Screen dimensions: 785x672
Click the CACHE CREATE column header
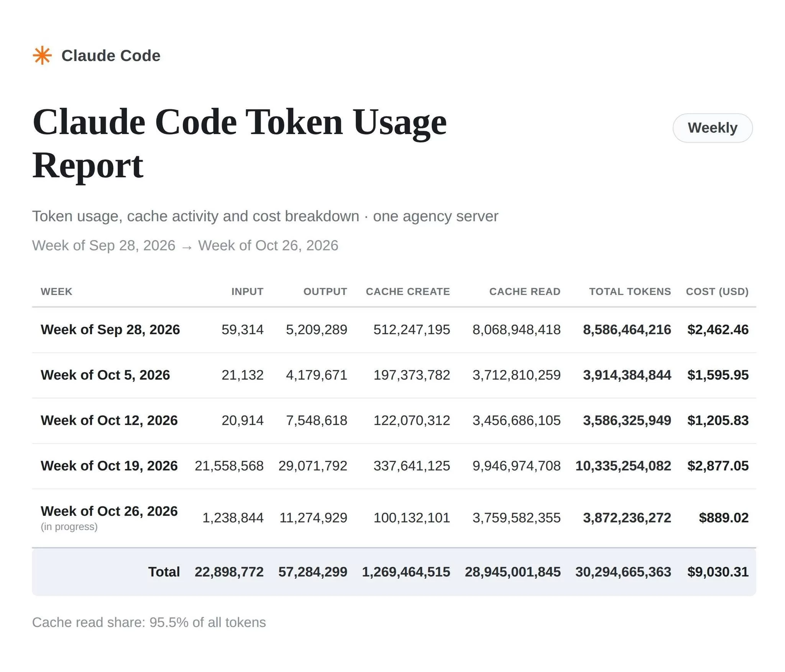[x=408, y=292]
